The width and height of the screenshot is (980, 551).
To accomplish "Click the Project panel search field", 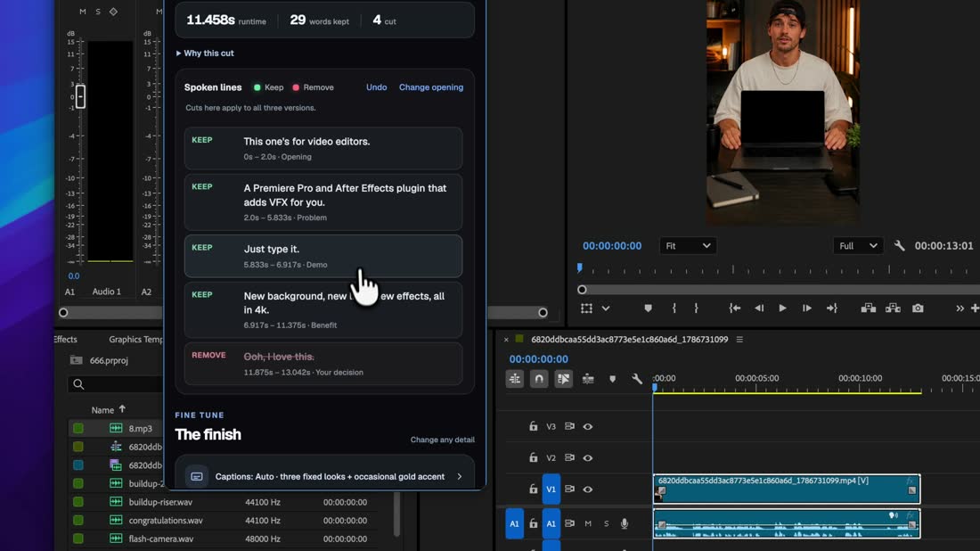I will (116, 384).
